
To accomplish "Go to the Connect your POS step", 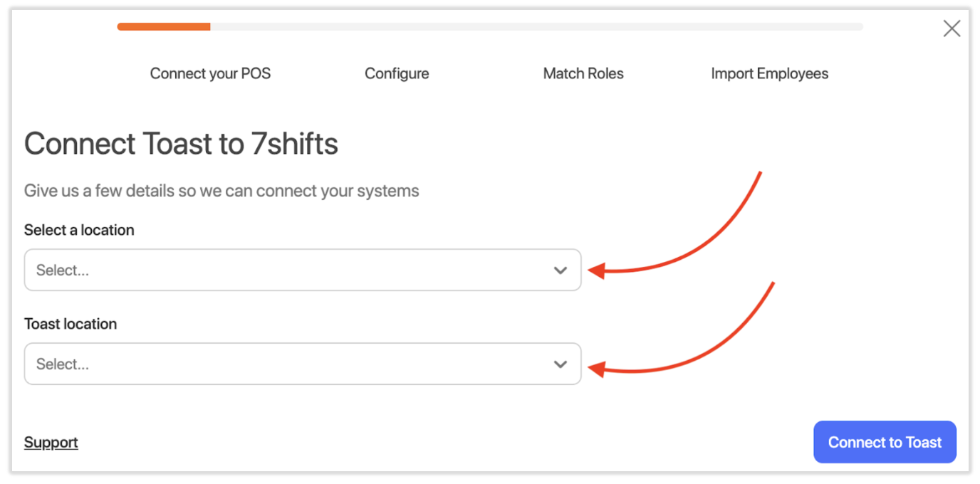I will pos(210,73).
